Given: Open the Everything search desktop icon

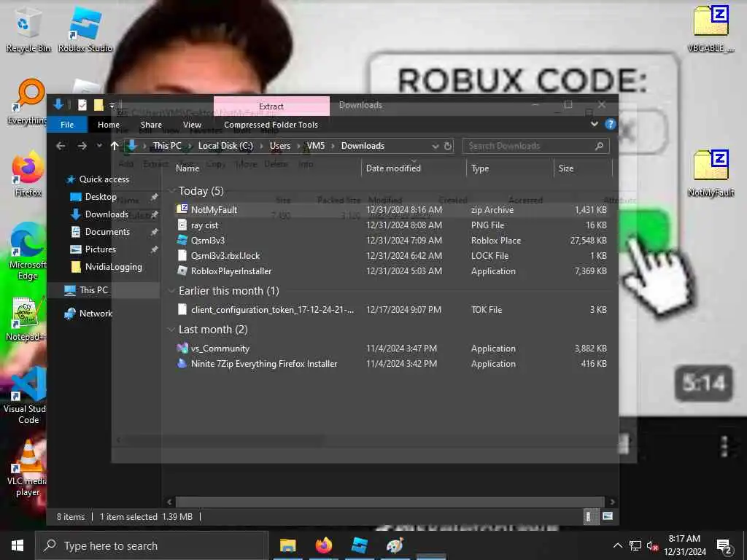Looking at the screenshot, I should click(28, 102).
